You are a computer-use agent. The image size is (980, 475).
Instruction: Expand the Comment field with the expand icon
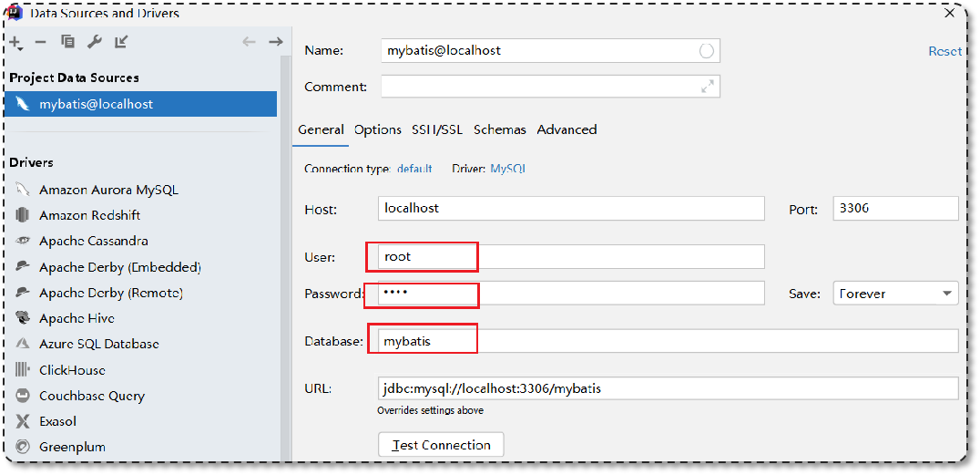tap(708, 87)
